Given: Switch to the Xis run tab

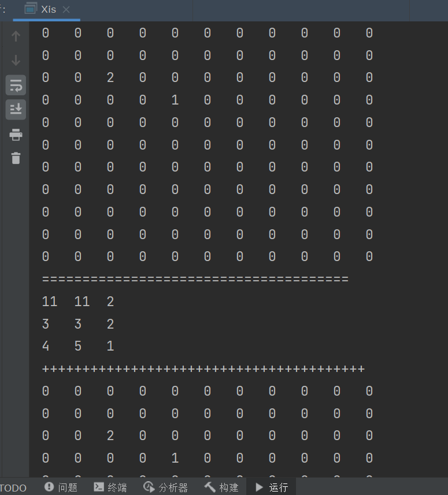Looking at the screenshot, I should click(42, 10).
